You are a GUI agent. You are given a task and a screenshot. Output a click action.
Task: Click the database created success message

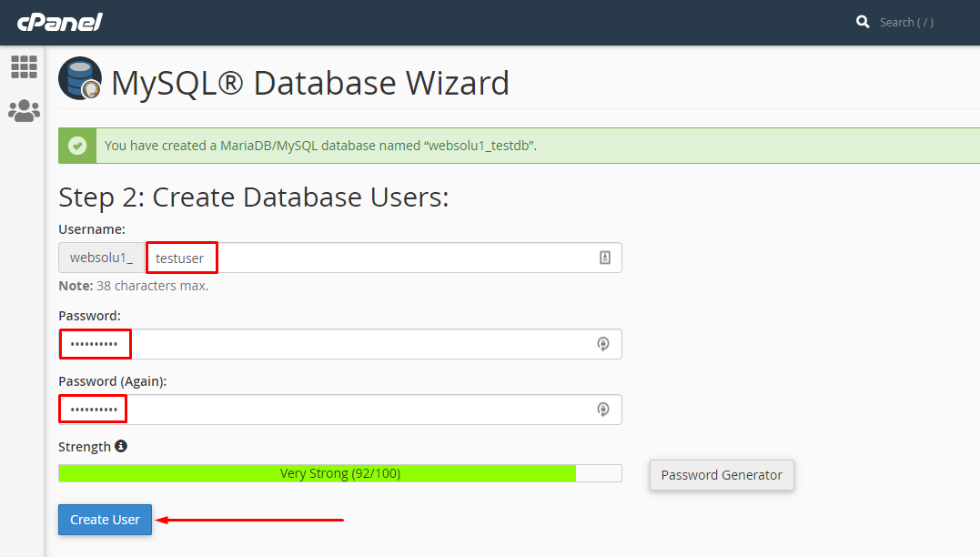[x=320, y=146]
